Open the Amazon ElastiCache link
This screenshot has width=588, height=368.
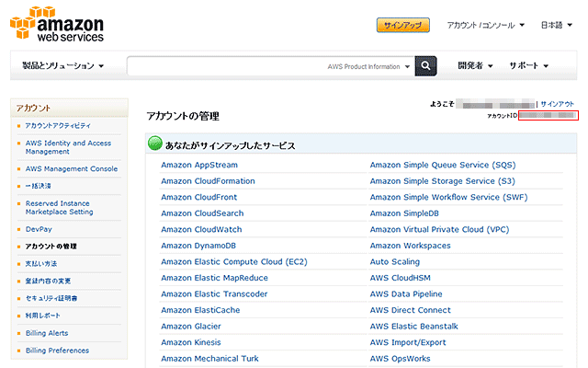(x=200, y=310)
